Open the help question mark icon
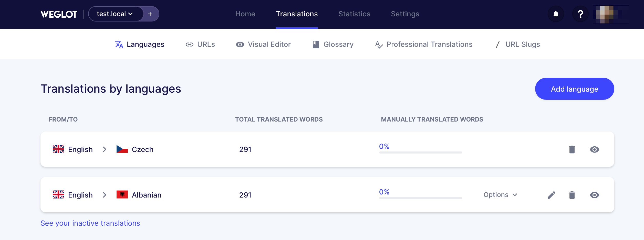 [580, 14]
